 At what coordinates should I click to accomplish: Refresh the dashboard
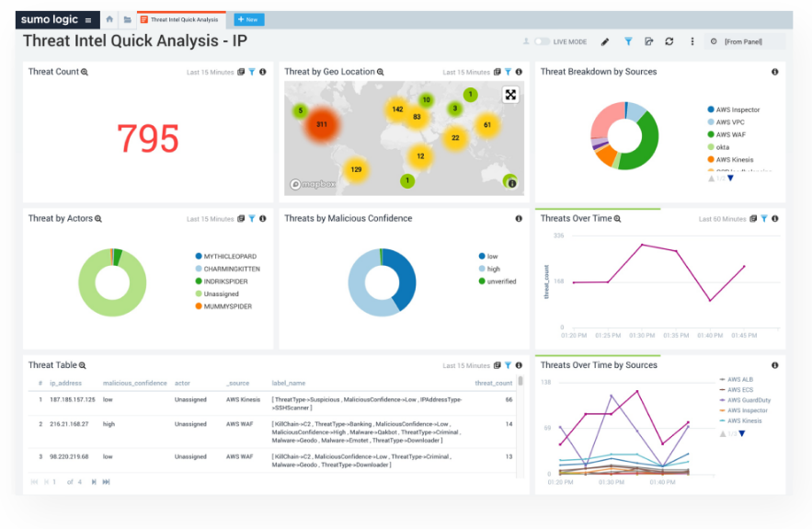coord(669,41)
